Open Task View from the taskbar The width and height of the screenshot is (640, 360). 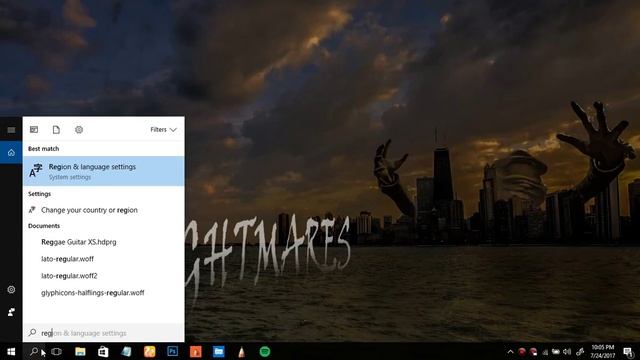click(57, 351)
